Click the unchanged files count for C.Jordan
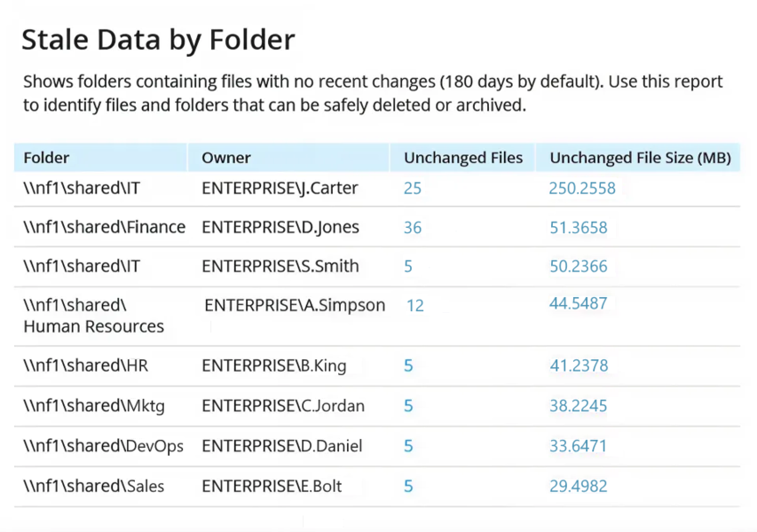Viewport: 757px width, 532px height. coord(408,405)
